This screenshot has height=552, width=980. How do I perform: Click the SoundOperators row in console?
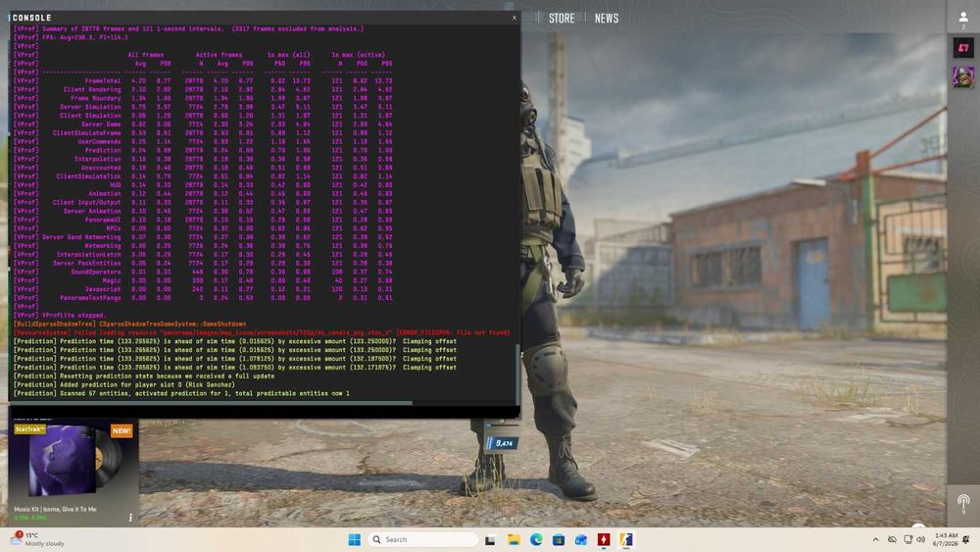click(x=203, y=272)
